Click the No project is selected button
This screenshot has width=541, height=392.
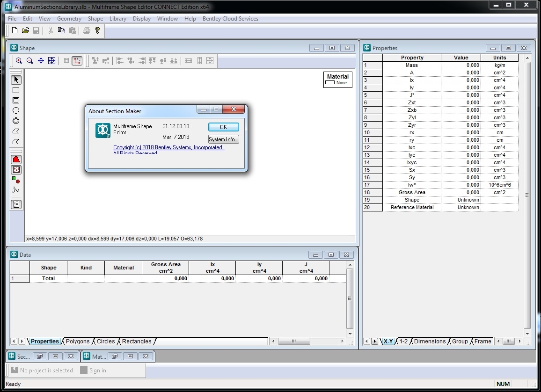pos(42,370)
